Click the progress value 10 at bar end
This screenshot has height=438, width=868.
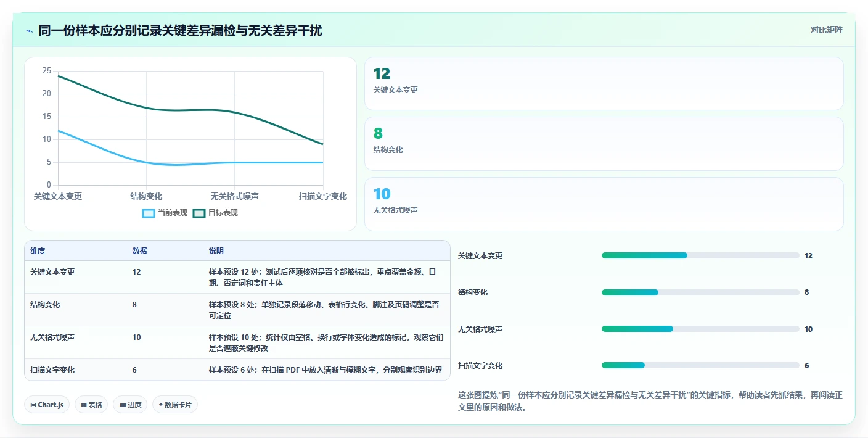pyautogui.click(x=808, y=329)
